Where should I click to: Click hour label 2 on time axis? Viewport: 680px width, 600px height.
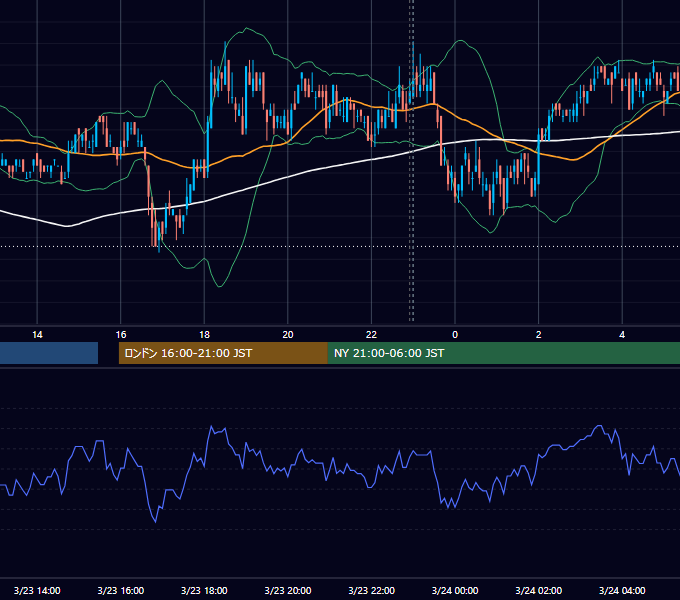click(539, 335)
